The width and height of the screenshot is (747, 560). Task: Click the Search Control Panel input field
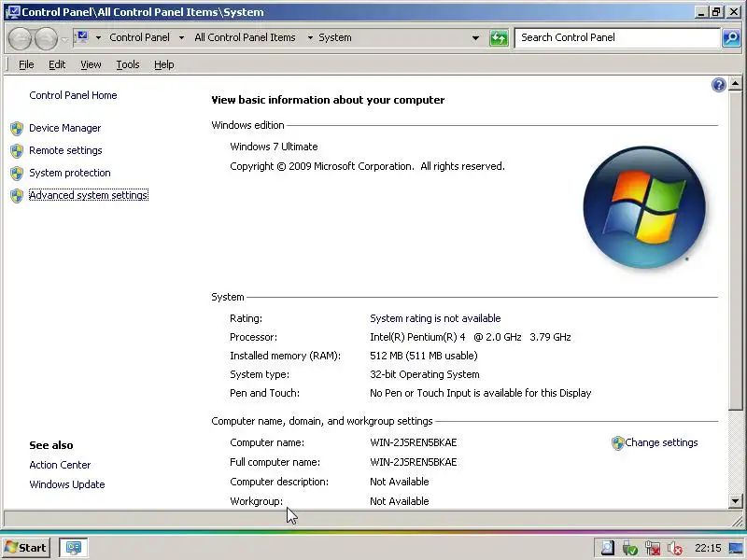(617, 37)
